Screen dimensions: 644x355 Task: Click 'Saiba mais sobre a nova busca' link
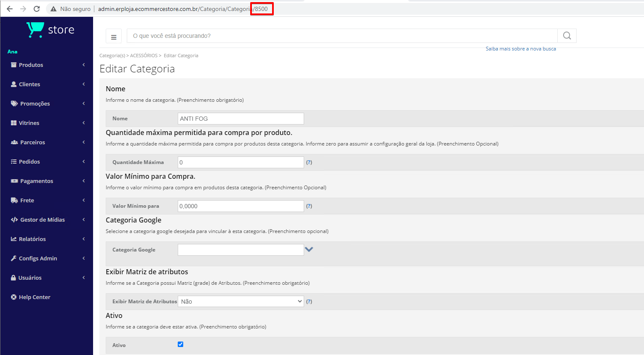tap(521, 49)
